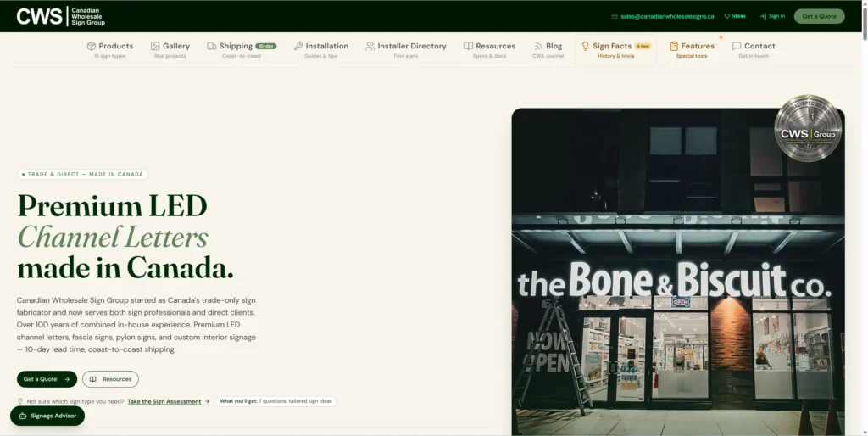Click the Sign Facts lightbulb icon
The width and height of the screenshot is (868, 436).
pos(585,46)
